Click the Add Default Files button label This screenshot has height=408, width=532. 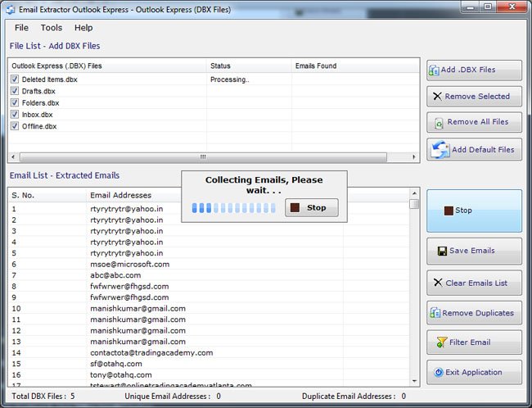(483, 149)
